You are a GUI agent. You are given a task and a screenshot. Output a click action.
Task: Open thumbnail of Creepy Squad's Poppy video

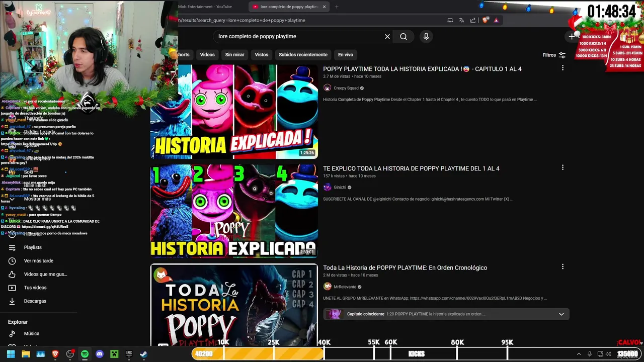point(234,111)
